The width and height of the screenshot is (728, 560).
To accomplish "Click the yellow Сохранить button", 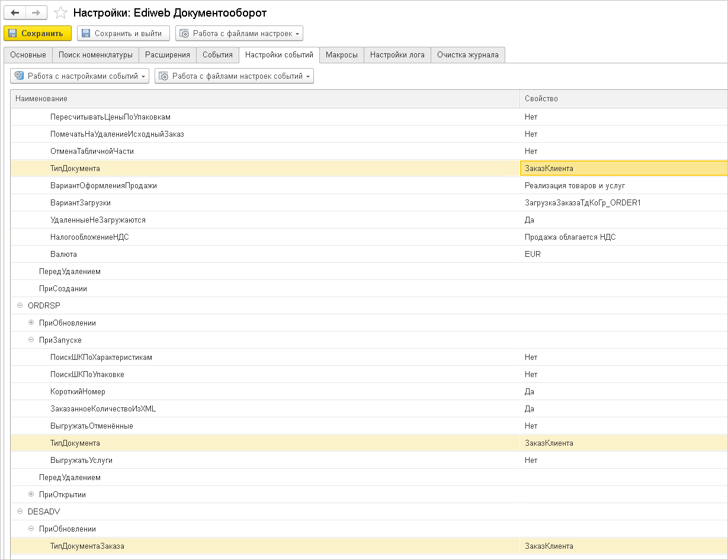I will click(x=37, y=33).
